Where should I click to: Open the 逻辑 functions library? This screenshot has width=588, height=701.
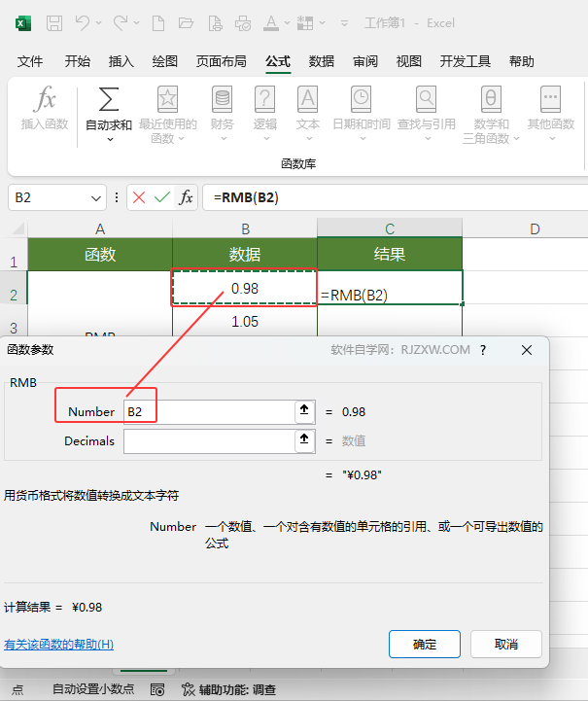point(265,114)
